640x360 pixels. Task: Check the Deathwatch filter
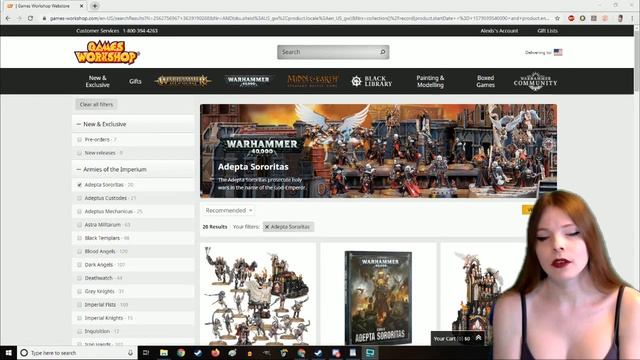coord(79,278)
